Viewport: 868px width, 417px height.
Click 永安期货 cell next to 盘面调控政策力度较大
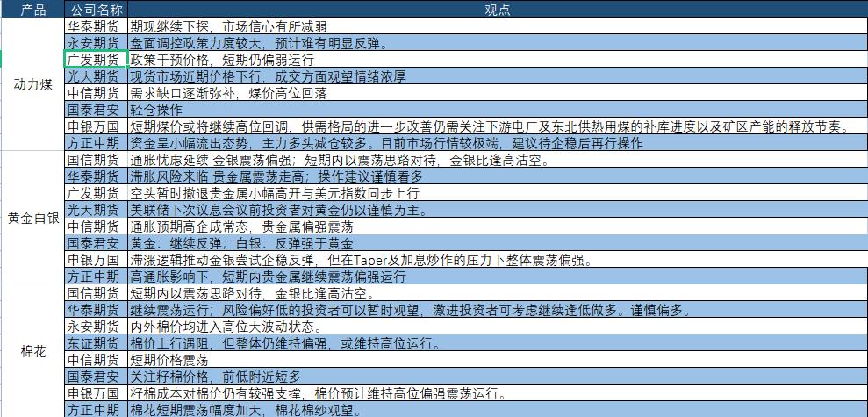(97, 43)
